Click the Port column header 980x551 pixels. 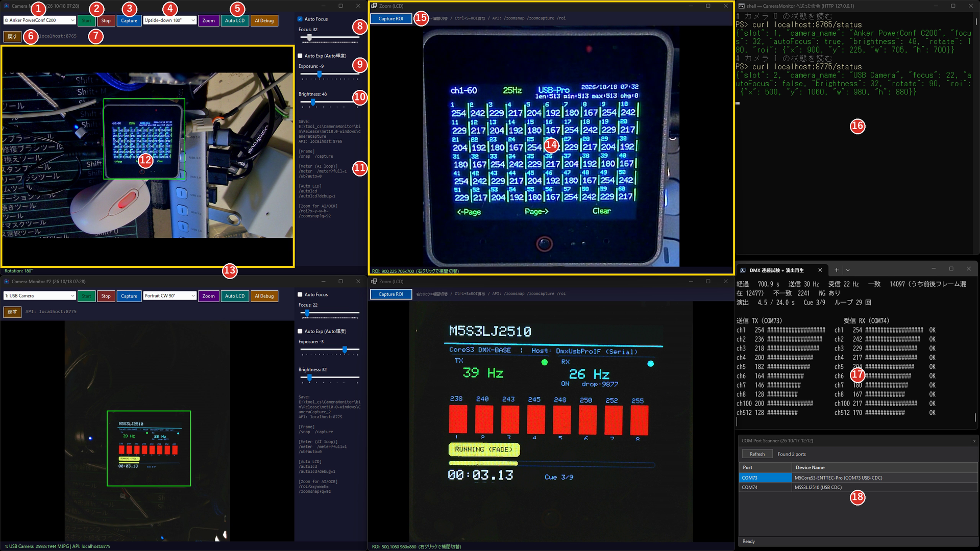[x=765, y=467]
